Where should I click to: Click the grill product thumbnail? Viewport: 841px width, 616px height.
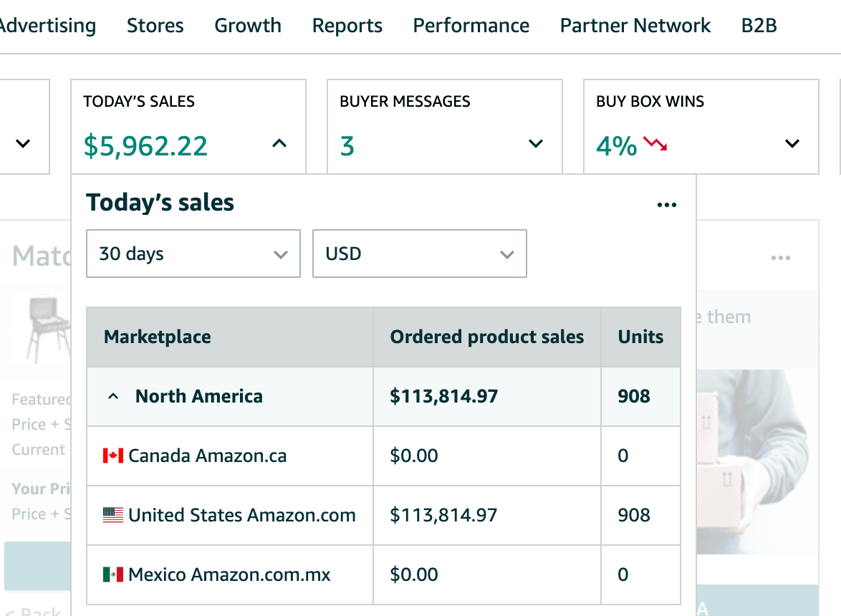(x=49, y=329)
